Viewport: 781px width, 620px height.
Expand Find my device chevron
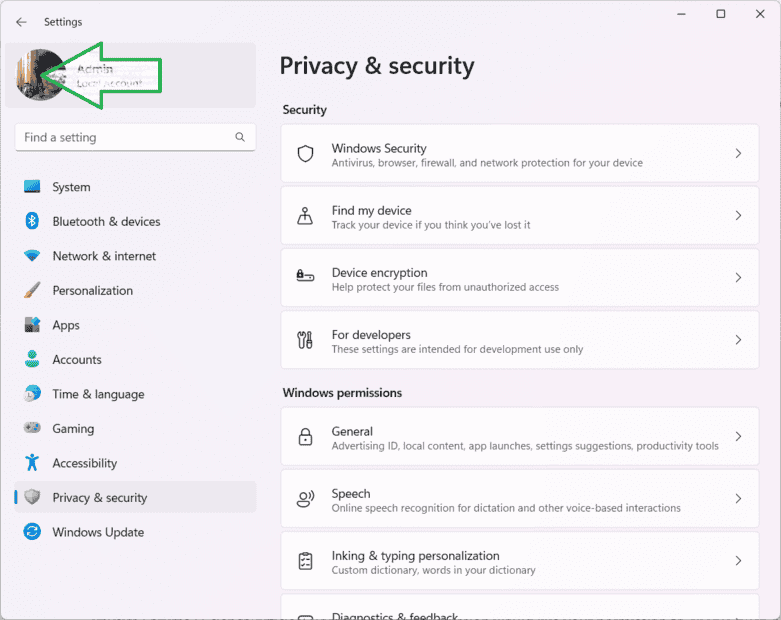738,216
